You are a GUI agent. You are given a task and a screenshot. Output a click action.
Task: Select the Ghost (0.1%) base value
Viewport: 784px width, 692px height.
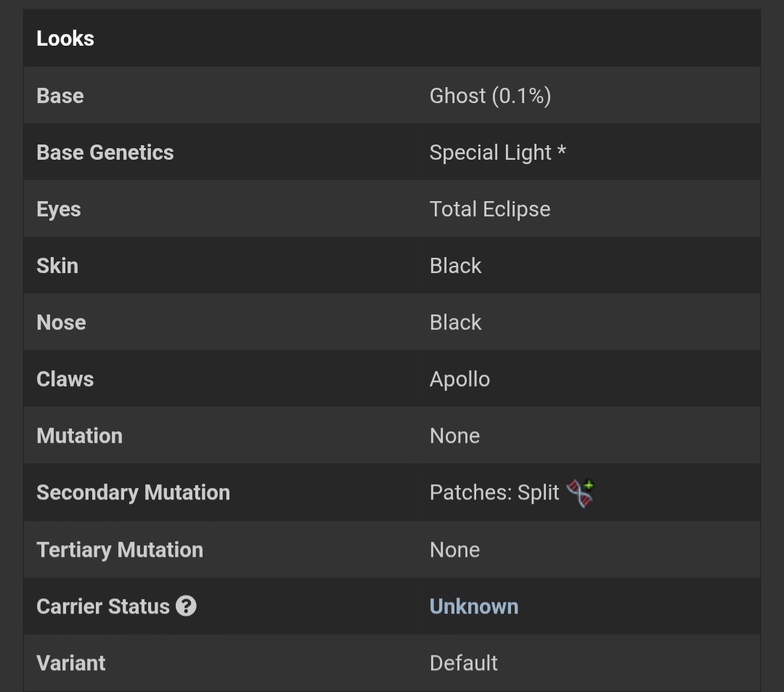(x=490, y=96)
